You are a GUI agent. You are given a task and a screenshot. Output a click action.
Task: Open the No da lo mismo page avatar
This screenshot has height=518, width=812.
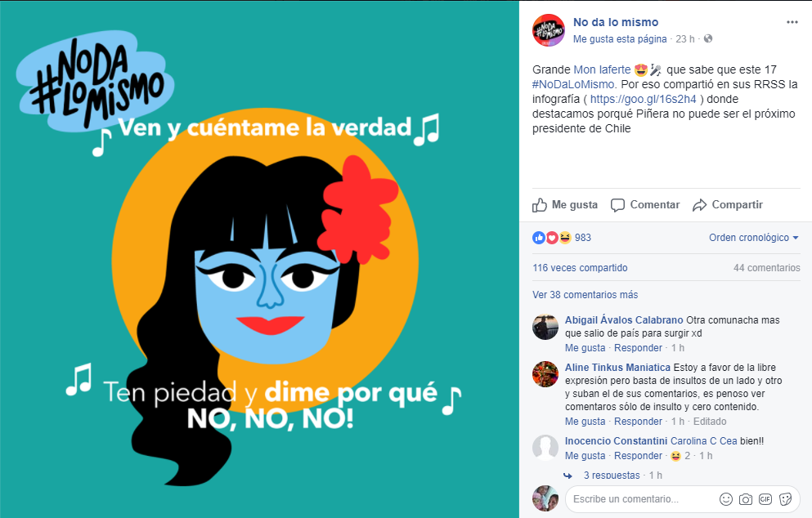tap(549, 30)
